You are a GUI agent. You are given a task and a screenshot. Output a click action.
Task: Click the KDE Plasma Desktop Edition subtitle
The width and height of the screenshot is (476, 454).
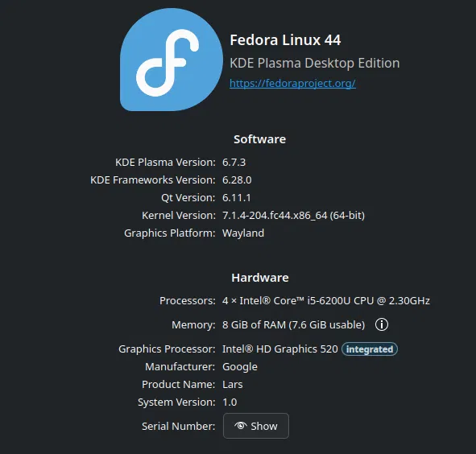tap(314, 63)
